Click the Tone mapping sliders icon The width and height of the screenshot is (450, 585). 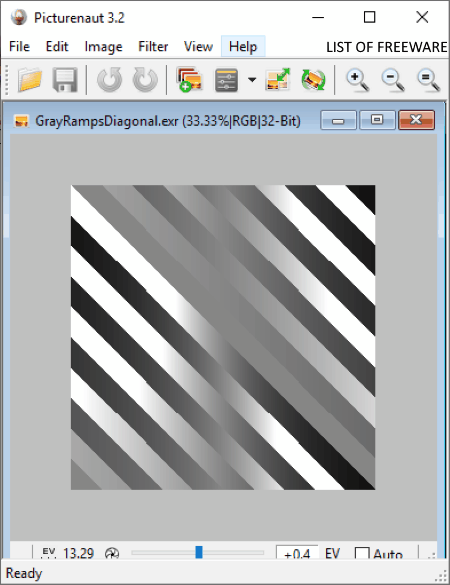[226, 79]
